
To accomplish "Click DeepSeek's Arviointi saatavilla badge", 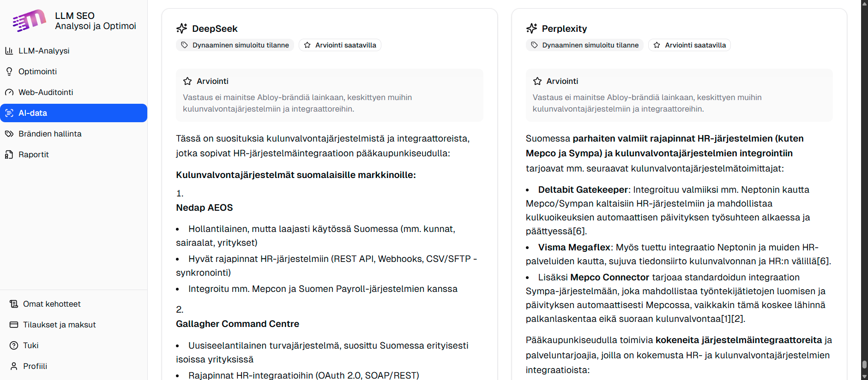I will [x=340, y=45].
